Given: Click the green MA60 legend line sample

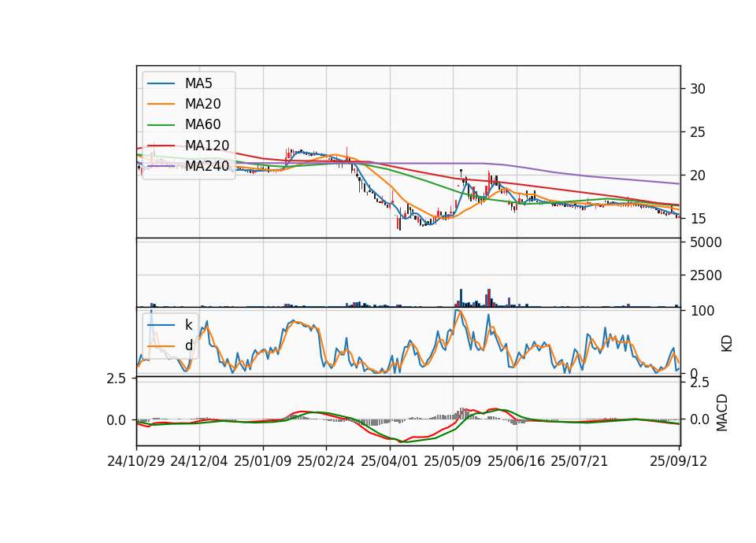Looking at the screenshot, I should coord(161,125).
